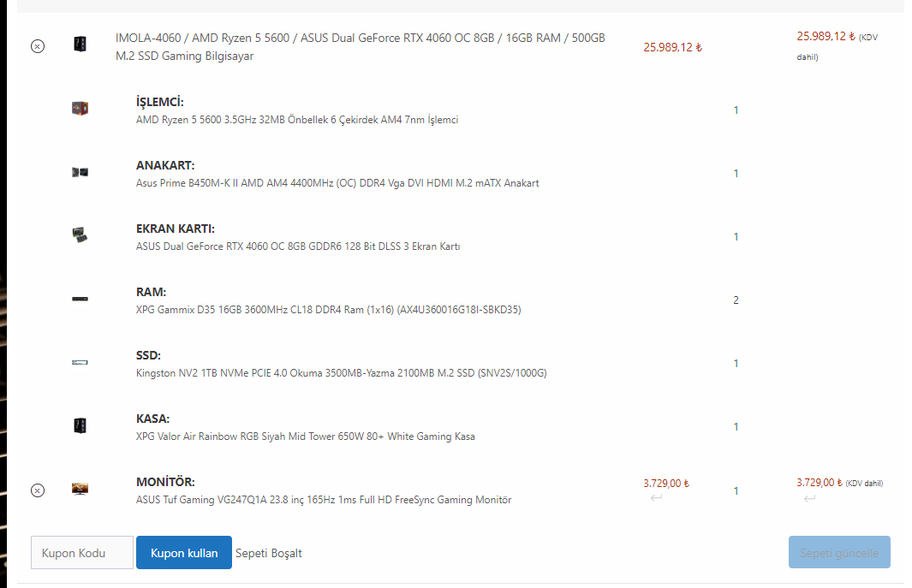Click the monitor quantity value 1
This screenshot has width=912, height=588.
(736, 491)
